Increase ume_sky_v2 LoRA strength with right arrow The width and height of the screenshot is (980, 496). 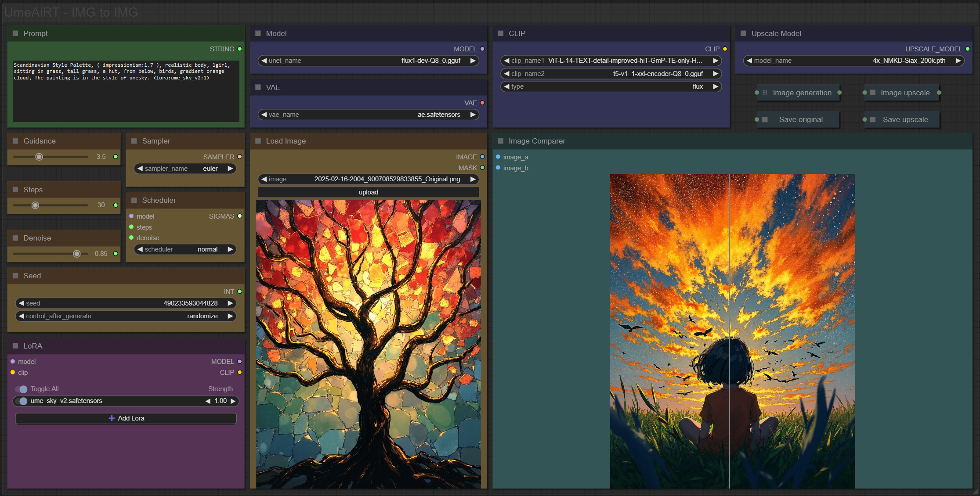click(x=233, y=401)
